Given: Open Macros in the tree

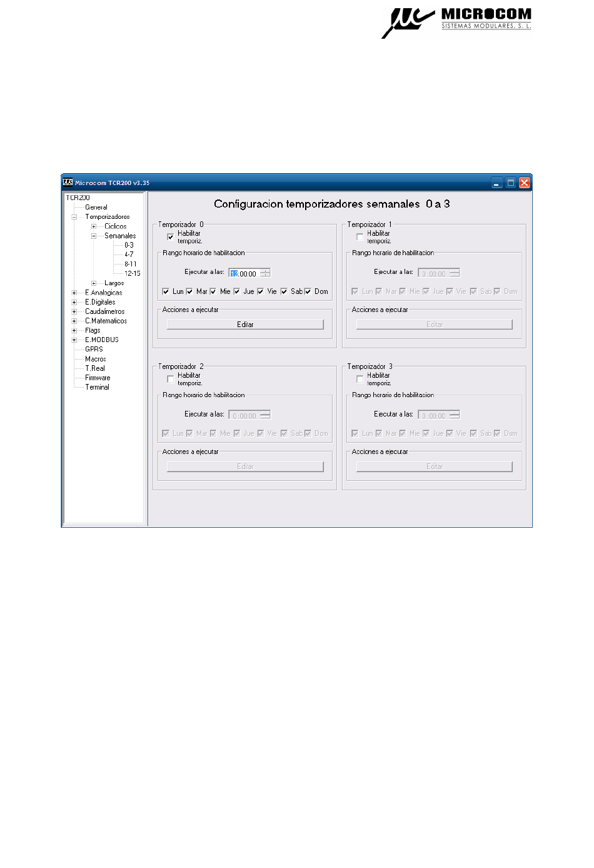Looking at the screenshot, I should (x=96, y=359).
